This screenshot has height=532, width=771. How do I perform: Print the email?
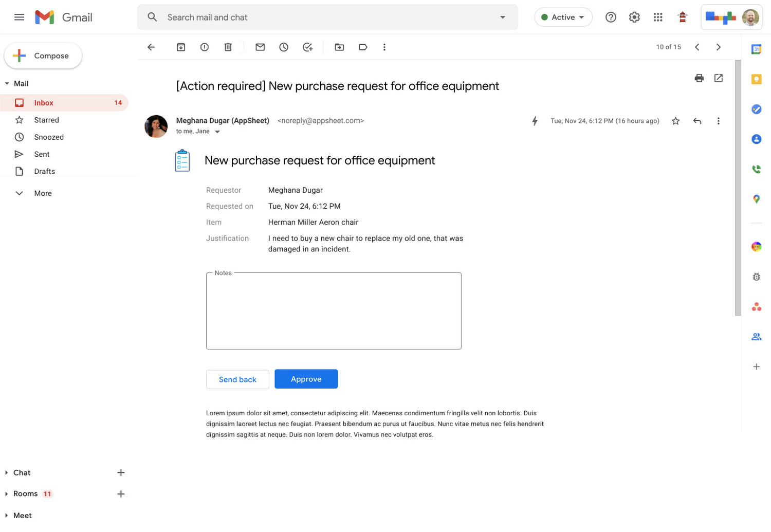(699, 78)
